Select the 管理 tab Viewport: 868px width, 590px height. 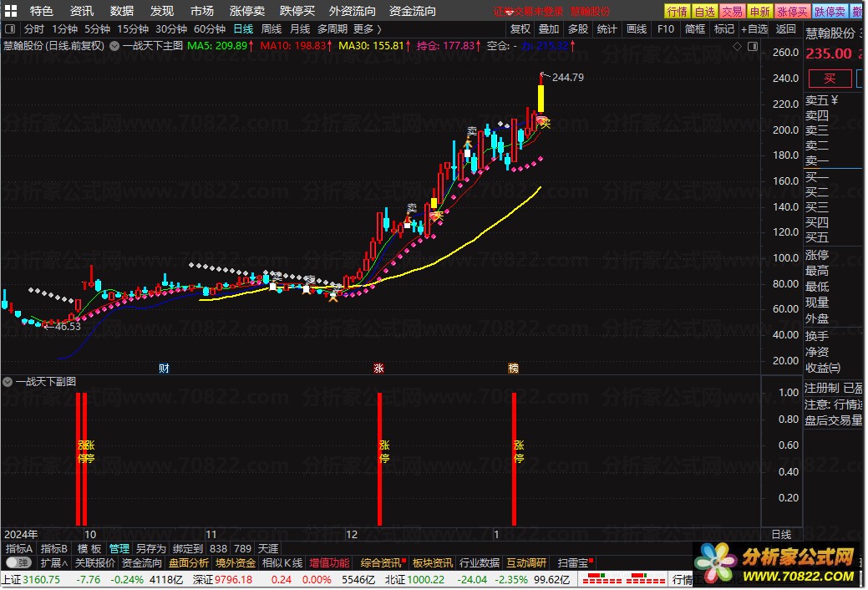119,549
